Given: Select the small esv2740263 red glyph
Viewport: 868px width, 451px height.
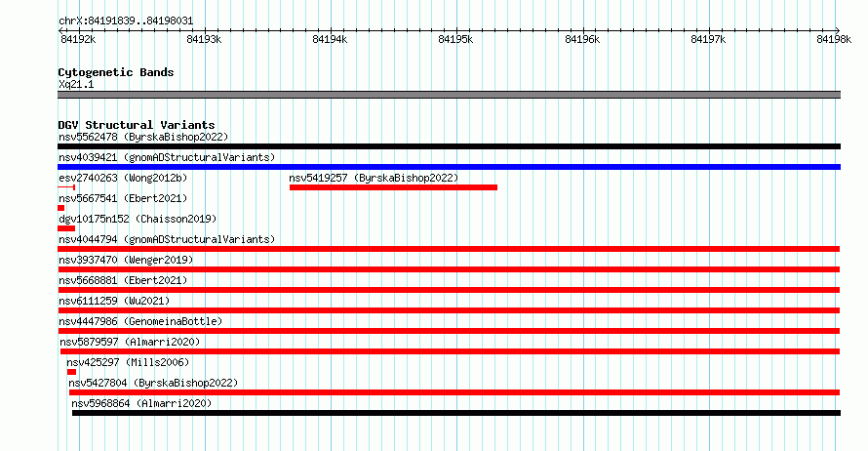Looking at the screenshot, I should point(66,187).
